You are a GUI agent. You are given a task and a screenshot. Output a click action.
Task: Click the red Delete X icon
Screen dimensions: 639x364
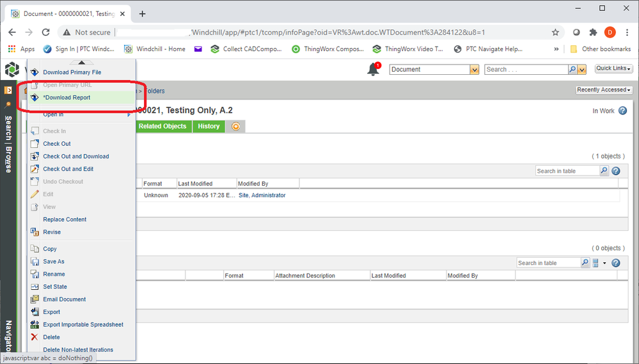coord(35,337)
